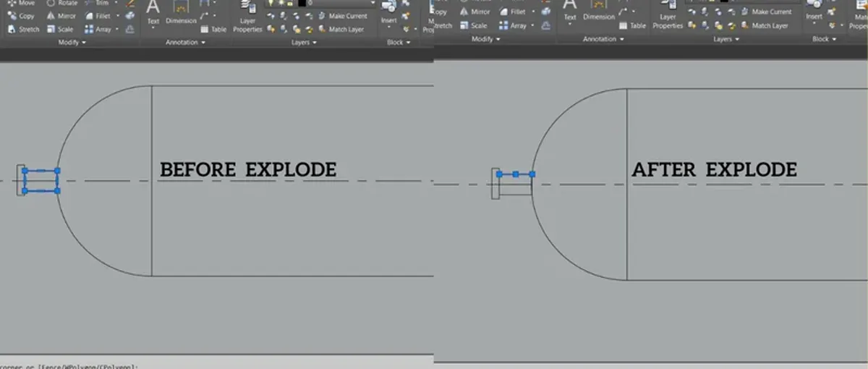
Task: Open Layer Properties in After Explode window
Action: pos(668,13)
